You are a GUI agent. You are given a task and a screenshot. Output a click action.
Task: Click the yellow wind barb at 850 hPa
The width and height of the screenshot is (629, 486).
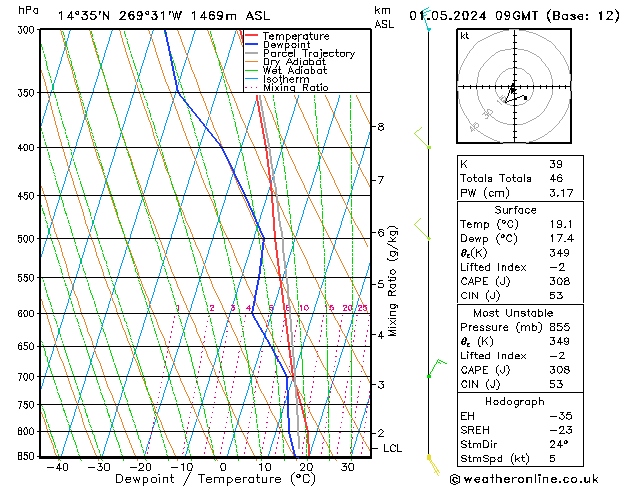click(x=433, y=465)
